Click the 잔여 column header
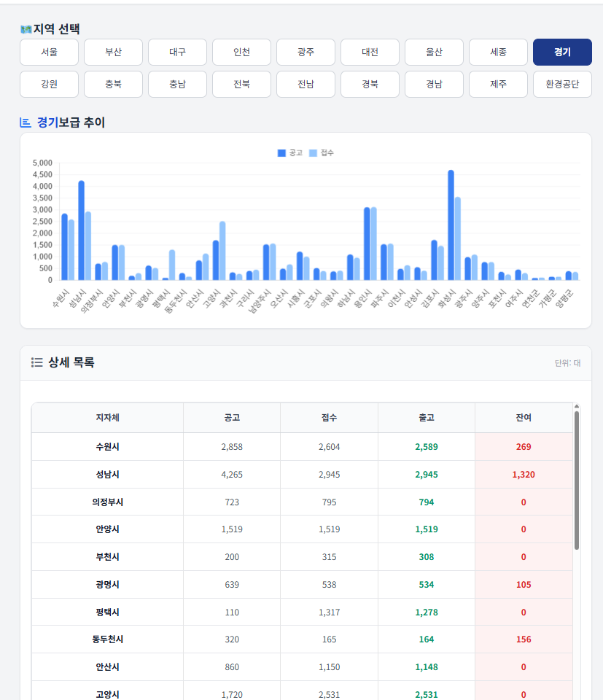 [524, 418]
